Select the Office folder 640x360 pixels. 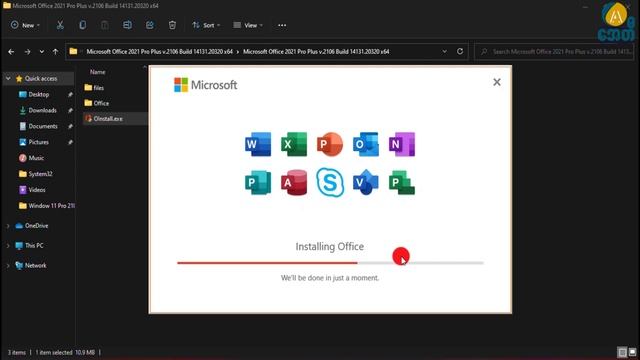pos(101,103)
